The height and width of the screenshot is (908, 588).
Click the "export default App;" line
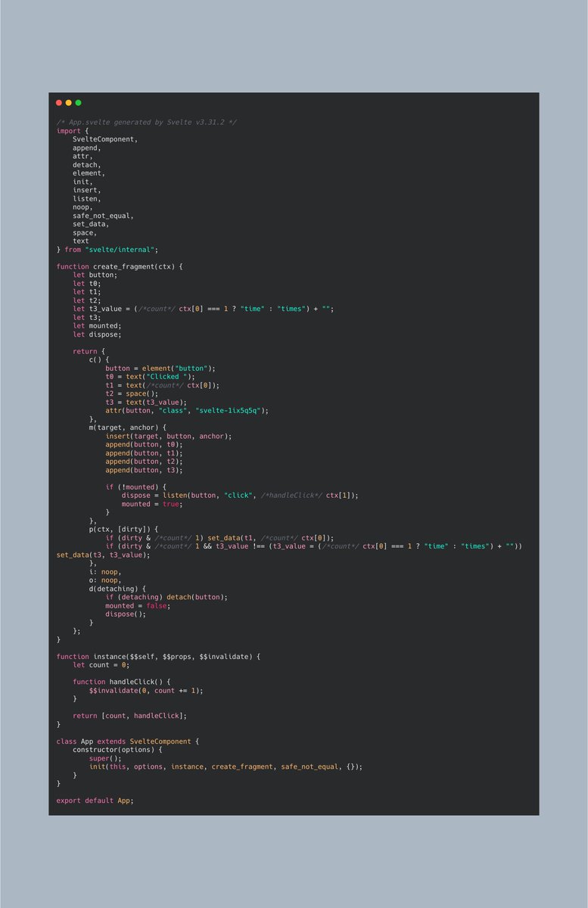95,801
